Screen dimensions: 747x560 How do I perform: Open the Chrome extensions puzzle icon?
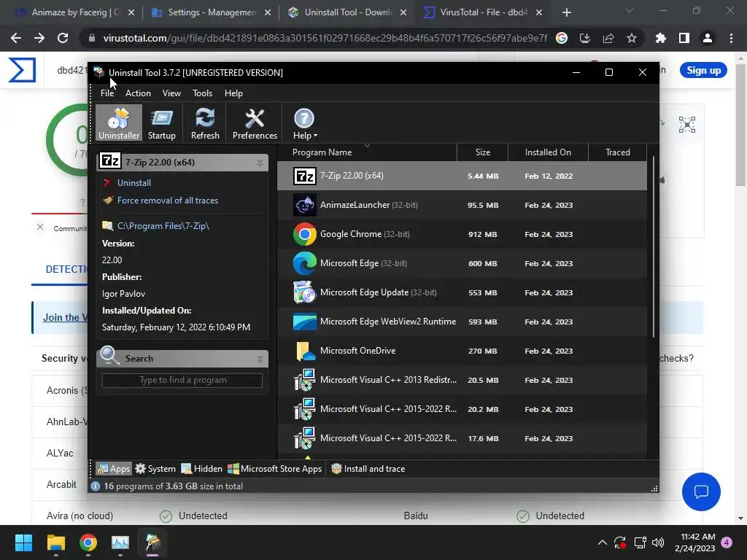[x=661, y=38]
